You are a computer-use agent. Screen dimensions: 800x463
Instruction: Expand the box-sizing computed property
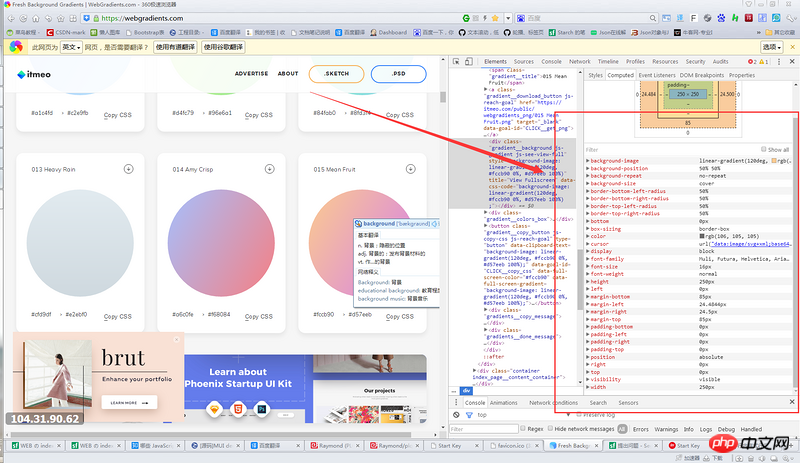(x=588, y=229)
